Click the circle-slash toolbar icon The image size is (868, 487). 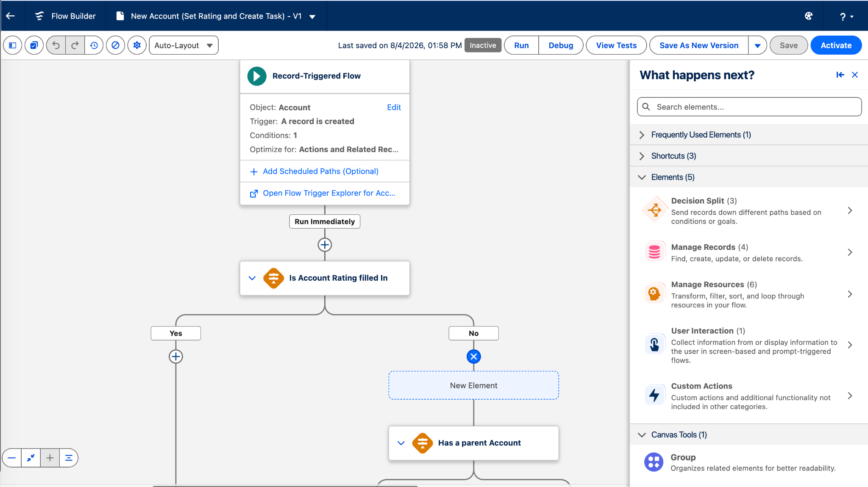click(115, 45)
